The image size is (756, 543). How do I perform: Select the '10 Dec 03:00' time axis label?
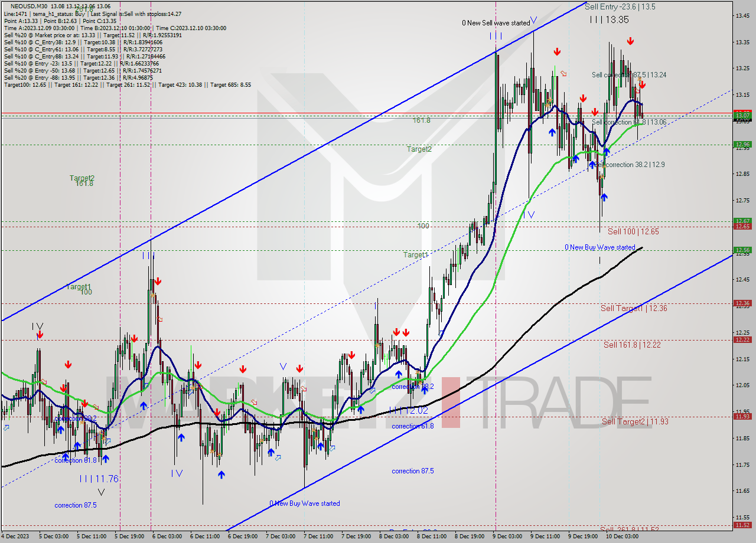click(622, 537)
